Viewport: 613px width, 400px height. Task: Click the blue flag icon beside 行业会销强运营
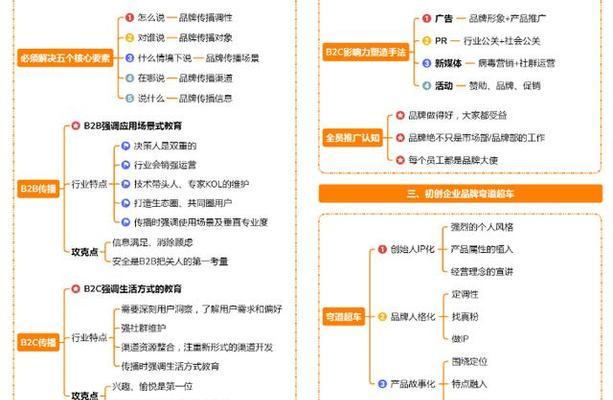click(125, 165)
